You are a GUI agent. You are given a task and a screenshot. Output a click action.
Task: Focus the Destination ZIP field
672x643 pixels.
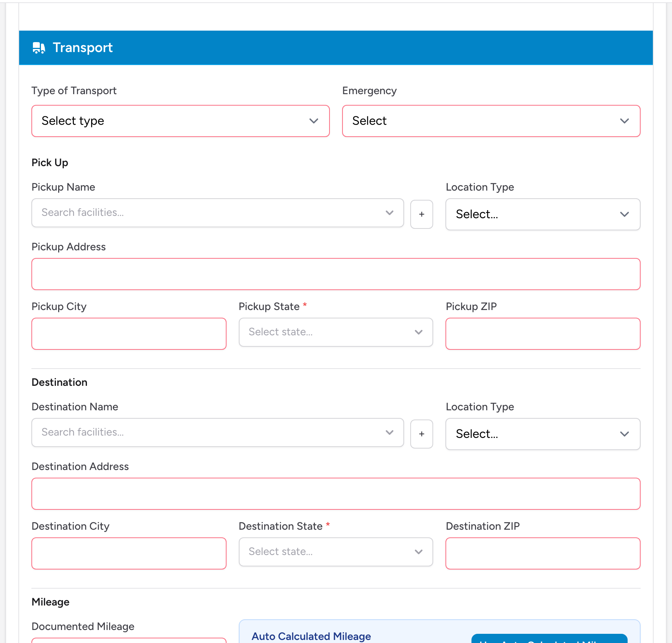tap(543, 553)
